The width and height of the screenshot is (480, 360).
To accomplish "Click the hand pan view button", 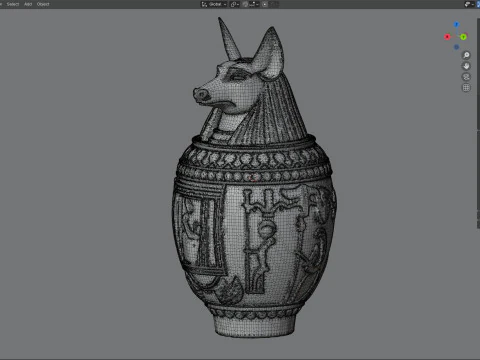I will tap(466, 66).
